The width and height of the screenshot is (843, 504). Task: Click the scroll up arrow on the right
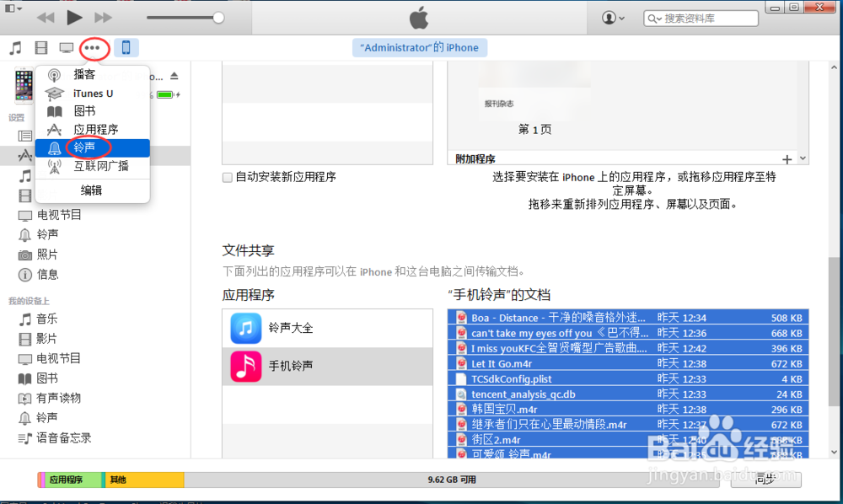pyautogui.click(x=834, y=67)
